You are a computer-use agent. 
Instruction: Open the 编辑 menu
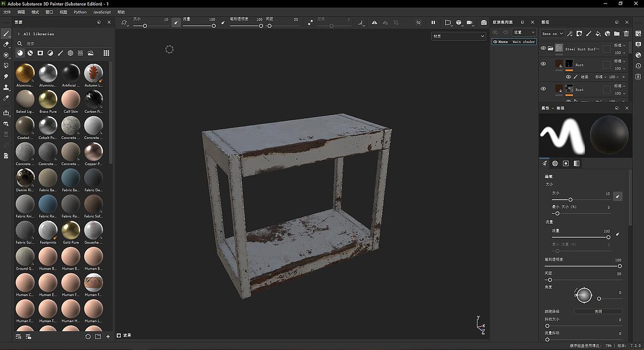pyautogui.click(x=21, y=12)
